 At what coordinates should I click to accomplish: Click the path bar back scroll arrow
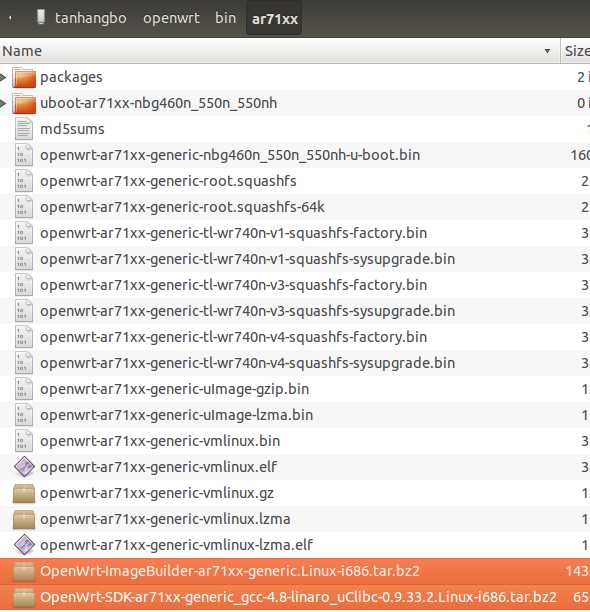(10, 18)
